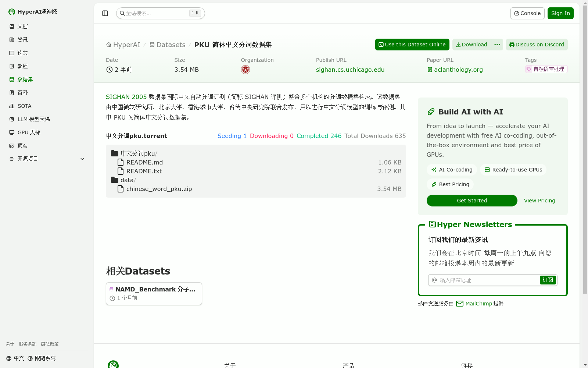588x368 pixels.
Task: Open 隐私政策 link
Action: point(50,344)
